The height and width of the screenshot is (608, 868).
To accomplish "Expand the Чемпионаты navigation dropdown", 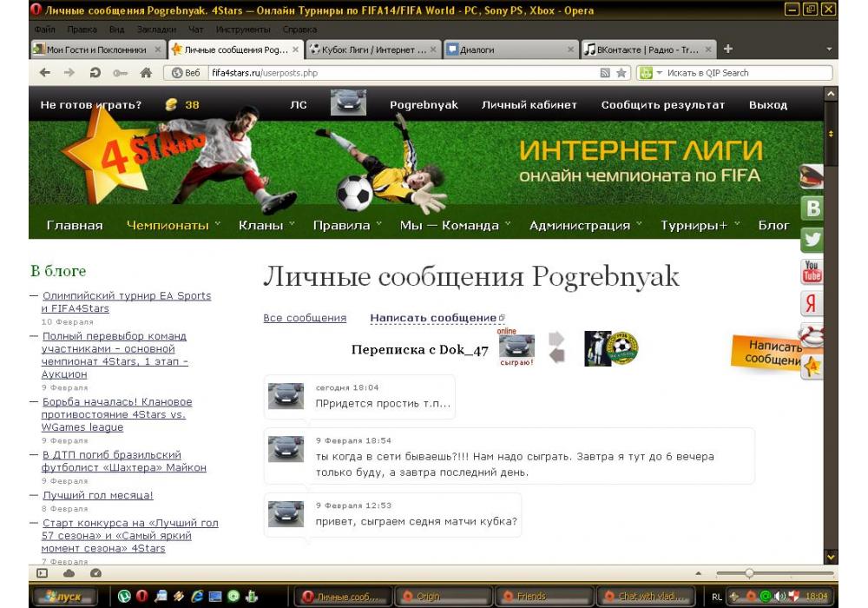I will [173, 225].
